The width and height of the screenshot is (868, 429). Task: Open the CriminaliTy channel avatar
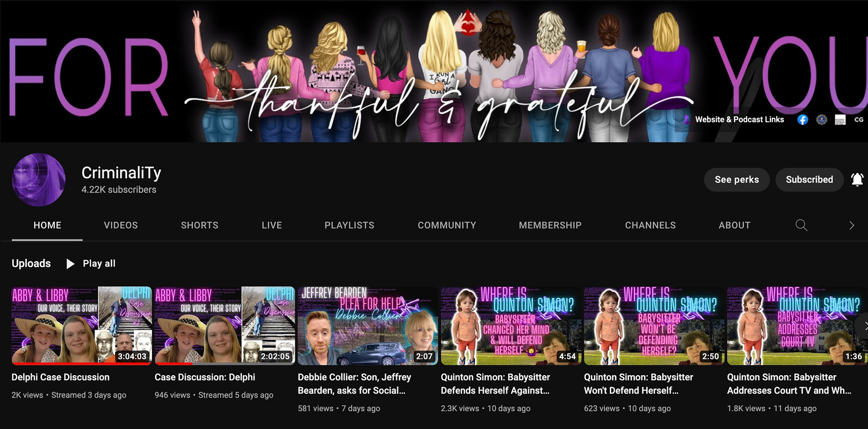pyautogui.click(x=38, y=179)
